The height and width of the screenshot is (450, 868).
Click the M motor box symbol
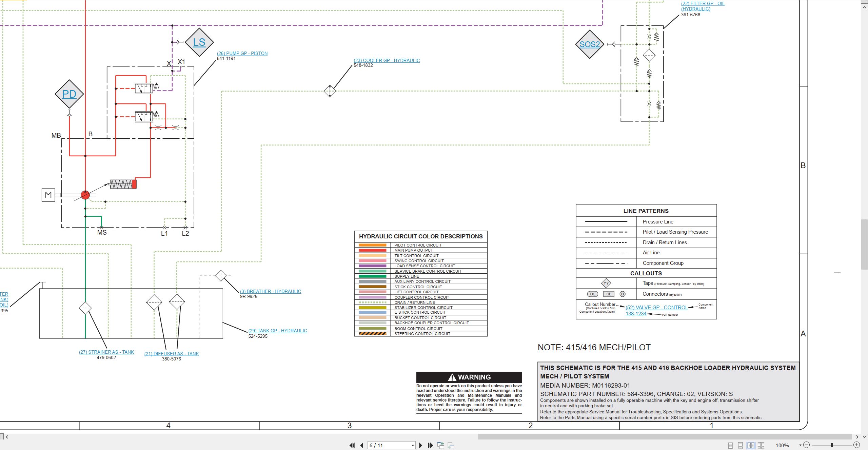(48, 195)
